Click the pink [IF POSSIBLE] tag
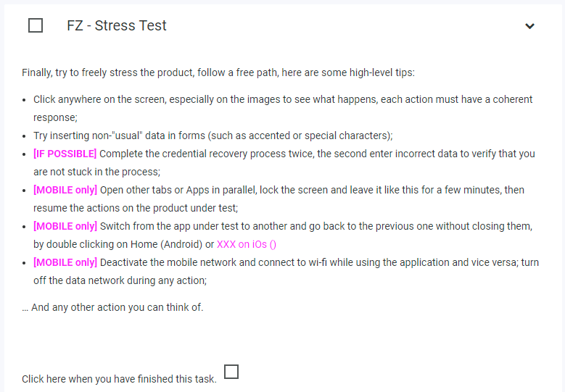565x392 pixels. pos(65,154)
